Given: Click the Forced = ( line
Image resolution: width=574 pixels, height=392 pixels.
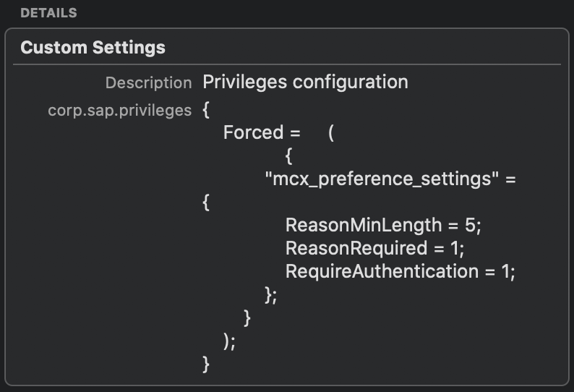Looking at the screenshot, I should [x=278, y=132].
